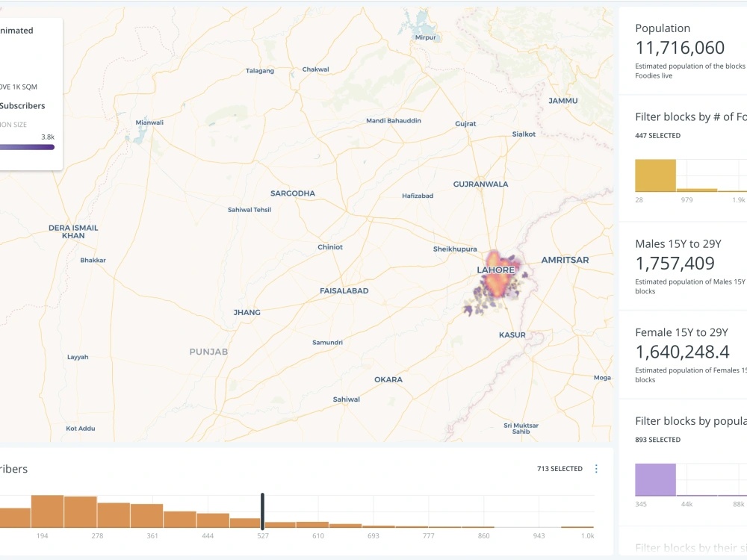Image resolution: width=747 pixels, height=560 pixels.
Task: Click the 447 SELECTED label
Action: tap(657, 136)
